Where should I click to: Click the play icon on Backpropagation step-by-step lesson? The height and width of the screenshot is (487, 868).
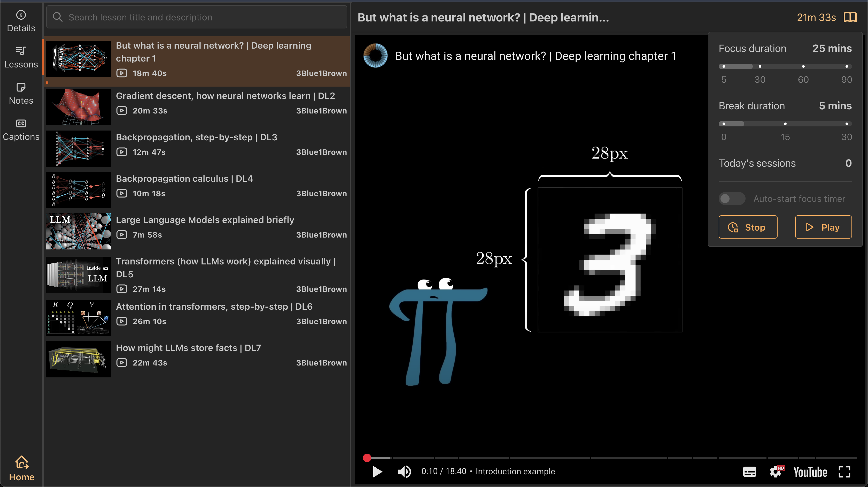pyautogui.click(x=122, y=152)
